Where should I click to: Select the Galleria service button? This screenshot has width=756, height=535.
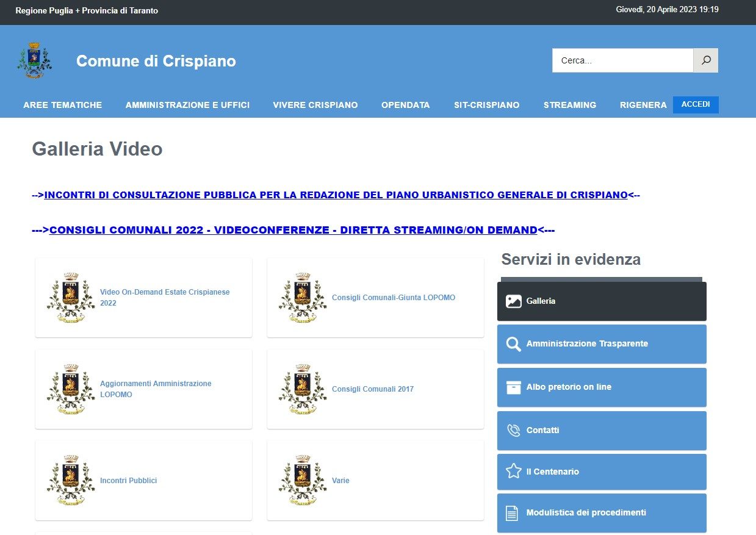602,301
